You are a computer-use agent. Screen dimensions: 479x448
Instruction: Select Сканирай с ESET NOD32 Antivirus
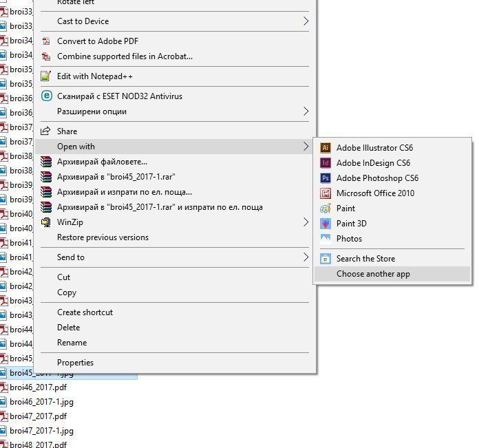[175, 96]
